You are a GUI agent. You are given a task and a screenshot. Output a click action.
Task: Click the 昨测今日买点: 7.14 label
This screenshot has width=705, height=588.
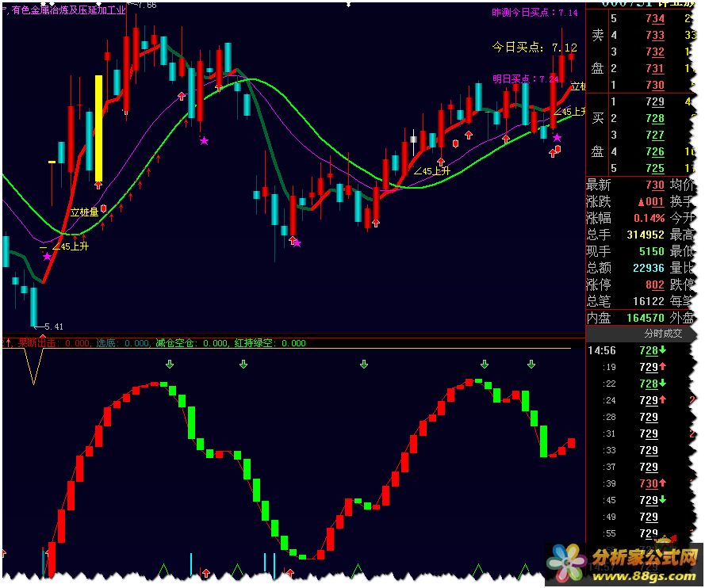[x=534, y=13]
